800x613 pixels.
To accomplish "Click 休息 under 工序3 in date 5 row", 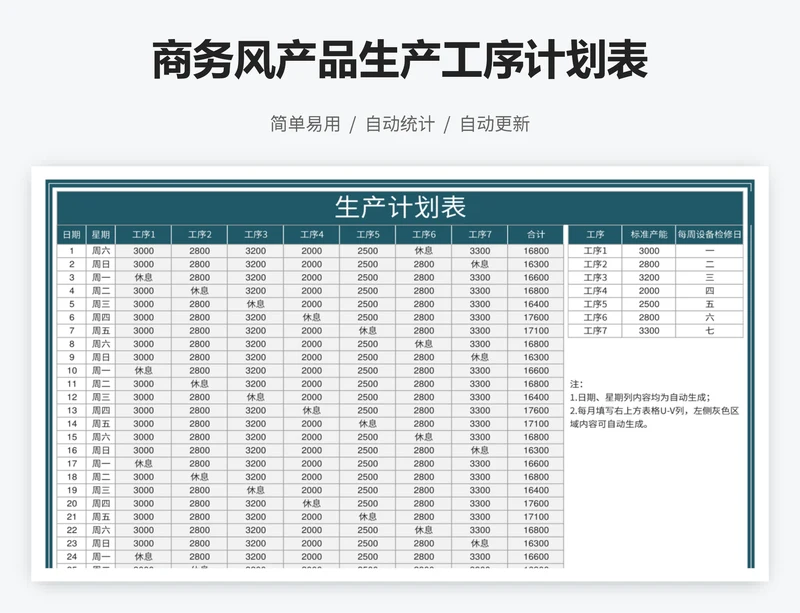I will click(x=256, y=304).
